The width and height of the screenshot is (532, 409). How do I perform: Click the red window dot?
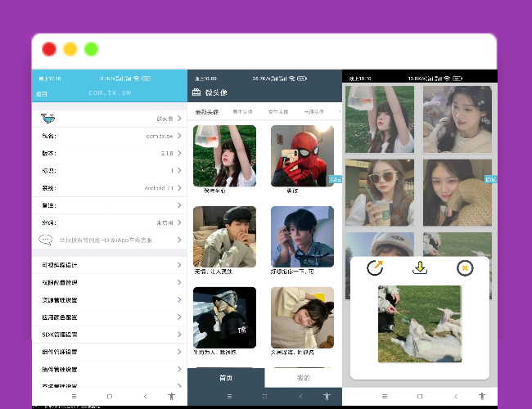click(x=49, y=49)
